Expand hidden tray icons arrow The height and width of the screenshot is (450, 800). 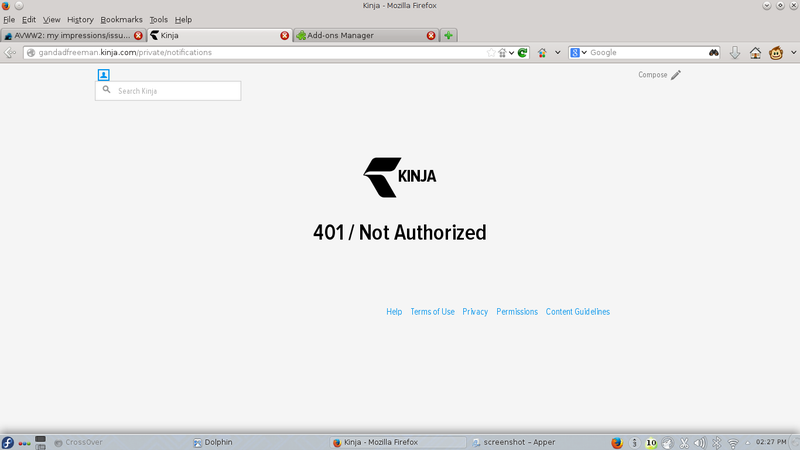coord(747,443)
